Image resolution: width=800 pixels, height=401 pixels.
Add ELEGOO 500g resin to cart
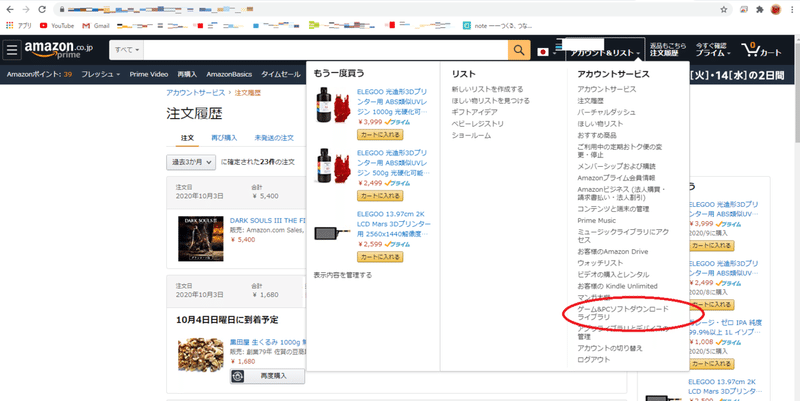pyautogui.click(x=380, y=196)
